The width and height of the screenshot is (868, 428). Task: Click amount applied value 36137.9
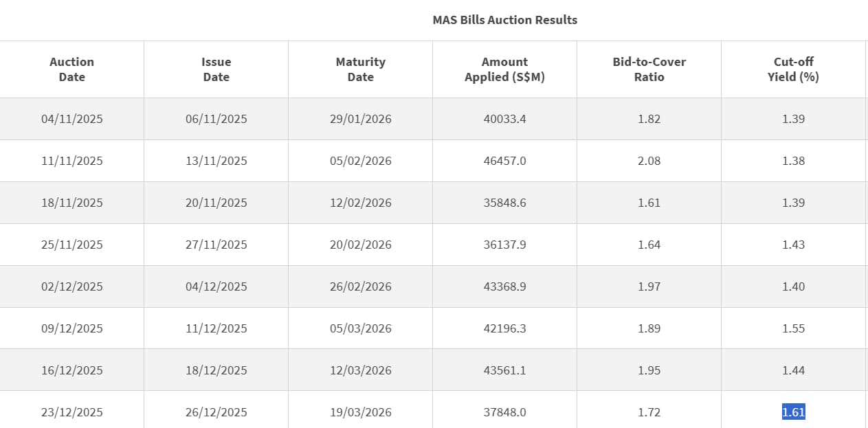[x=504, y=245]
